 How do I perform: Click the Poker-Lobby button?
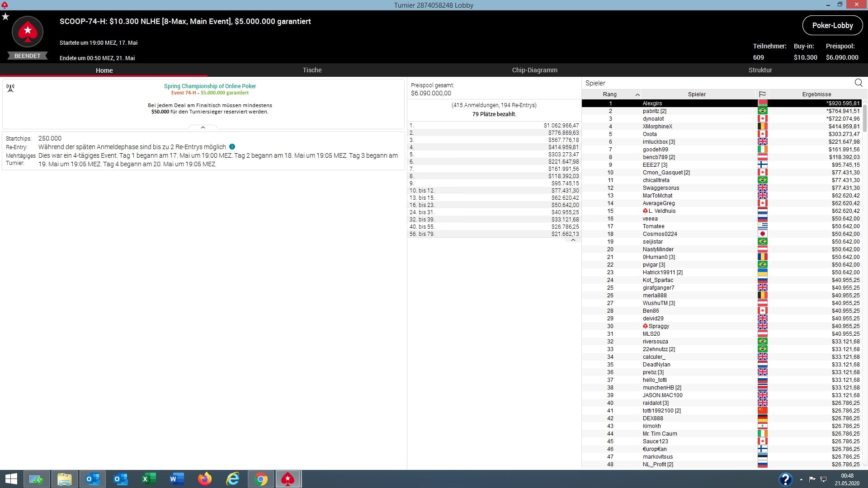click(832, 25)
